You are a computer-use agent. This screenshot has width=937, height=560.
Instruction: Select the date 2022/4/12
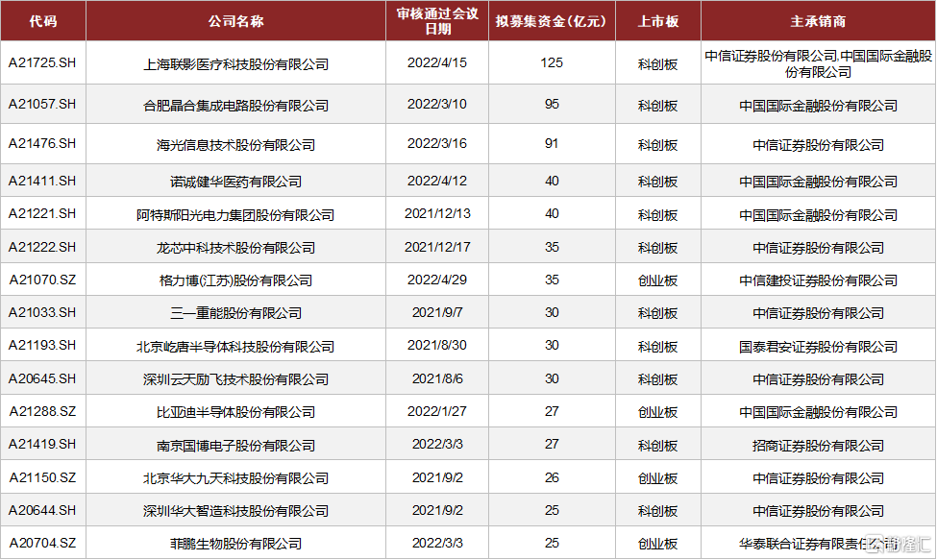(x=437, y=181)
